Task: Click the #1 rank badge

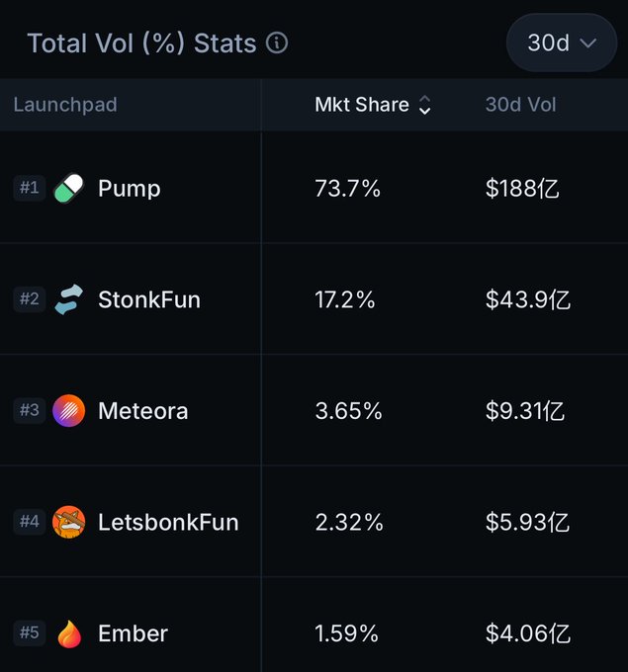Action: pos(29,188)
